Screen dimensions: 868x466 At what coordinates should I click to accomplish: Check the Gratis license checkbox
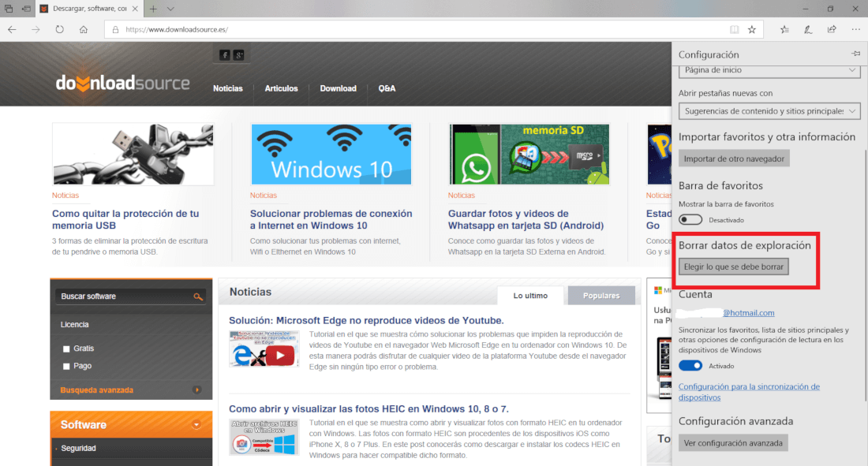66,349
